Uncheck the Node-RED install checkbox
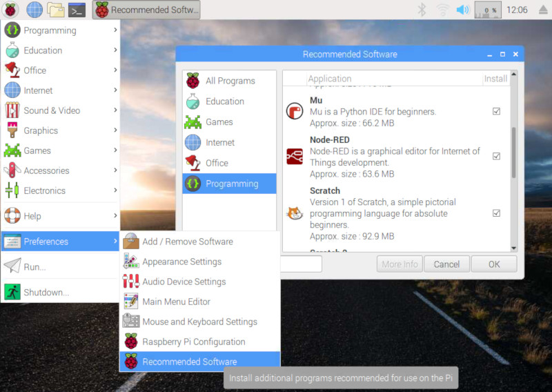This screenshot has height=392, width=552. click(496, 156)
